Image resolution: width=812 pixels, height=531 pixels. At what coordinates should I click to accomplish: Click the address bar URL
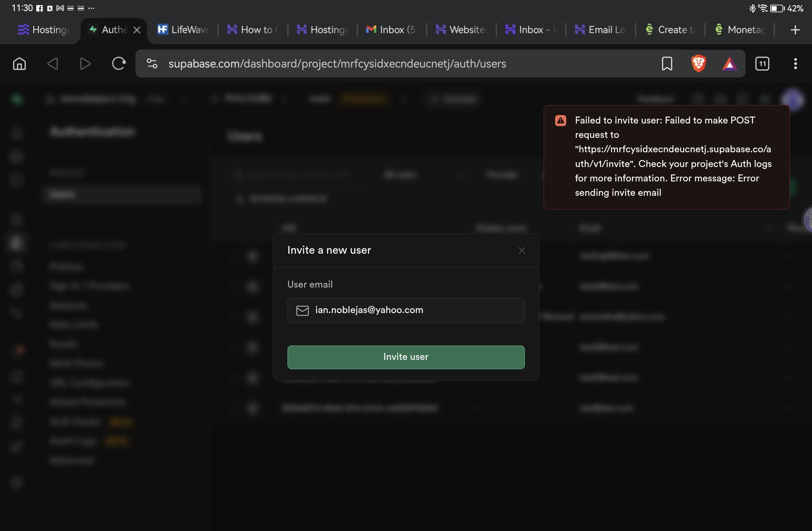337,64
